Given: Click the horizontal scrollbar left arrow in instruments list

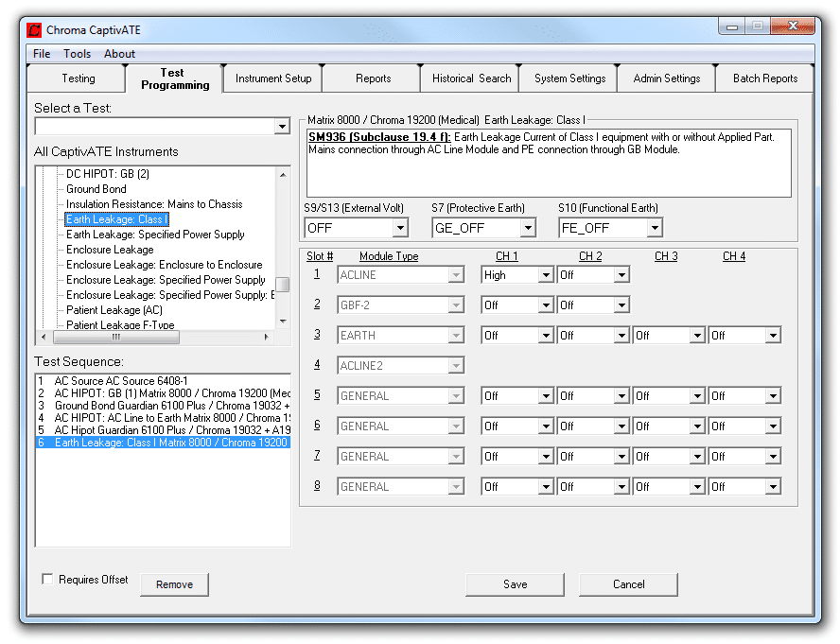Looking at the screenshot, I should (44, 337).
